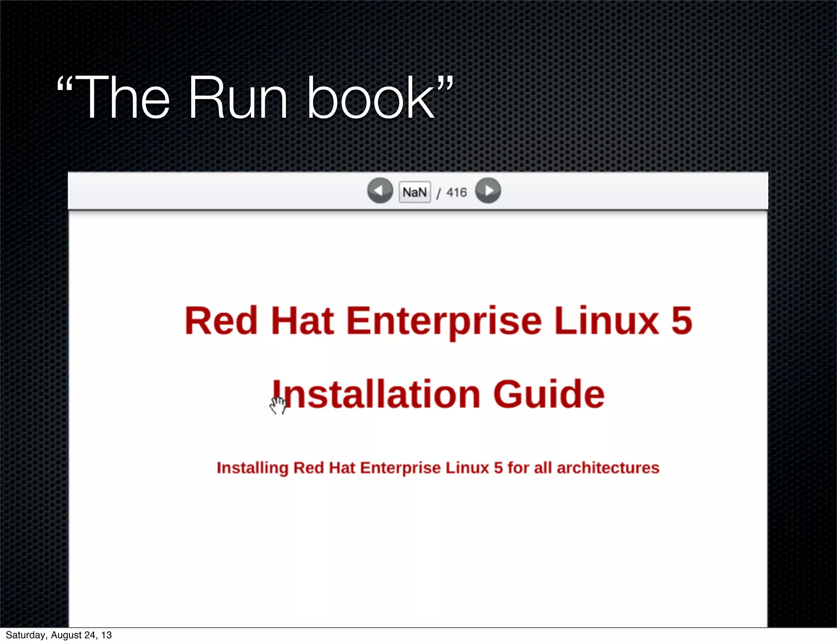
Task: Click the word "Linux" in main heading
Action: pos(606,322)
